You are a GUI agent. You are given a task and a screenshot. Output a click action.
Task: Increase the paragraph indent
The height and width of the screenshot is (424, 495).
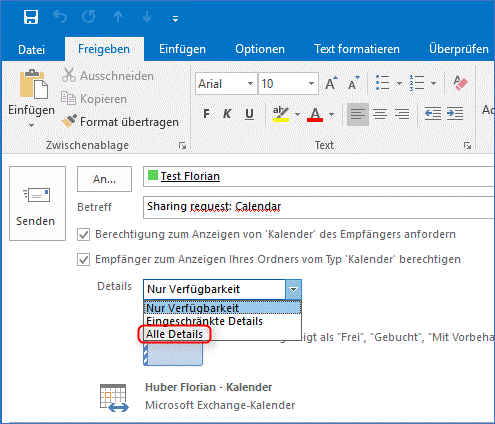455,114
